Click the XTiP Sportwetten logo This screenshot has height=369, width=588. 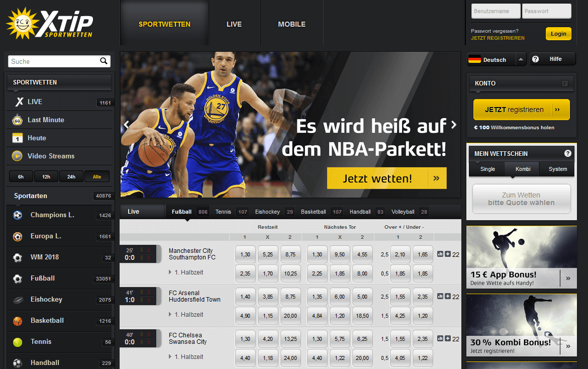49,23
